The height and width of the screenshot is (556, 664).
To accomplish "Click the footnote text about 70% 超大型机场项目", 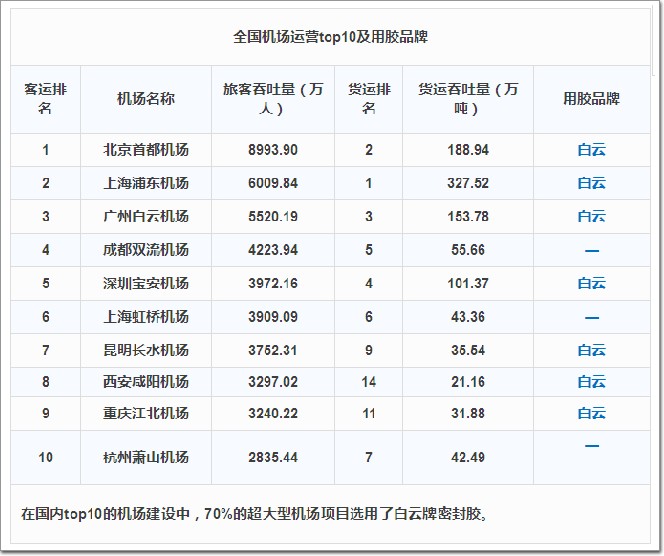I will point(254,515).
